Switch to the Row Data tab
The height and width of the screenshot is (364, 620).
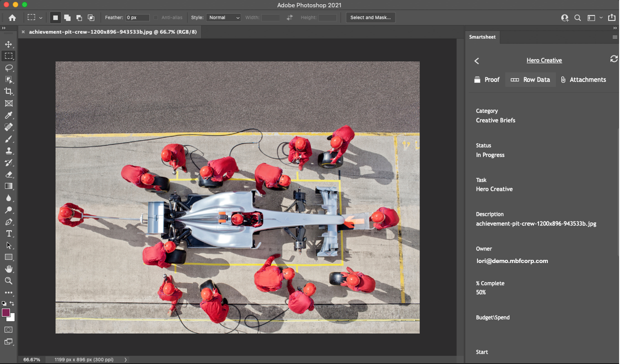(530, 80)
